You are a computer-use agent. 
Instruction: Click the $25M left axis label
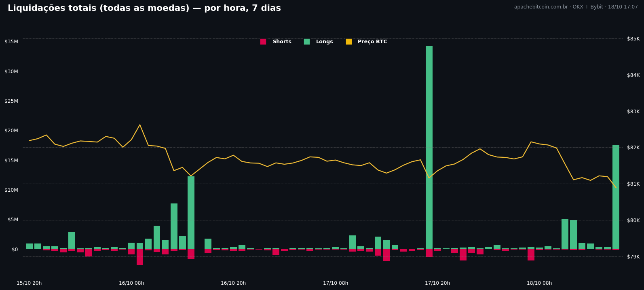coord(11,101)
